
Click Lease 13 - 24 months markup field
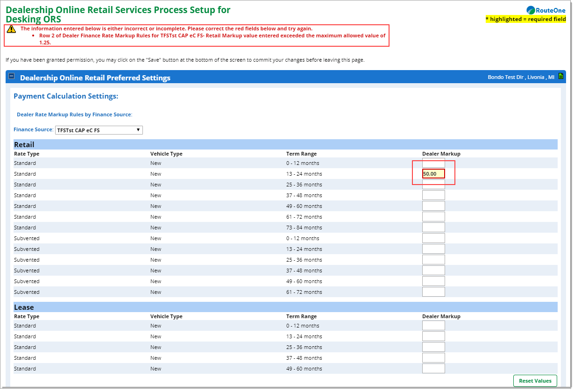(x=433, y=336)
